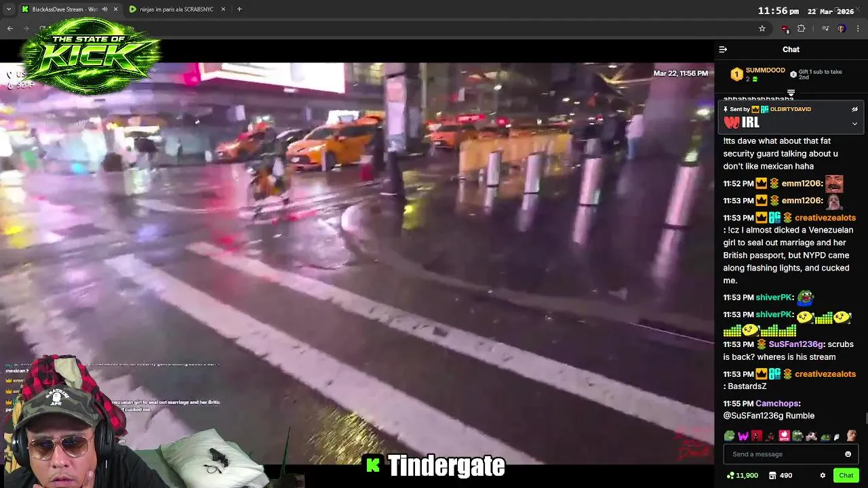Open the shop icon showing 490
868x488 pixels.
780,476
